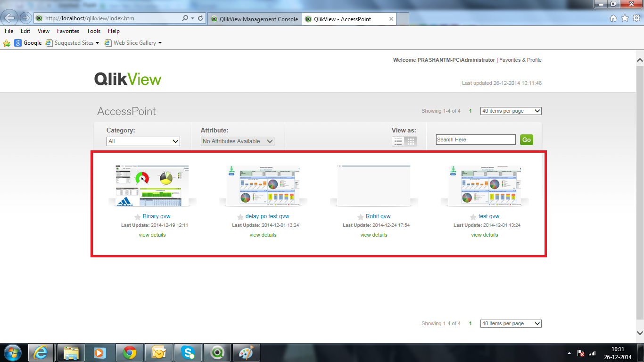
Task: Show hidden system tray icons
Action: click(569, 353)
